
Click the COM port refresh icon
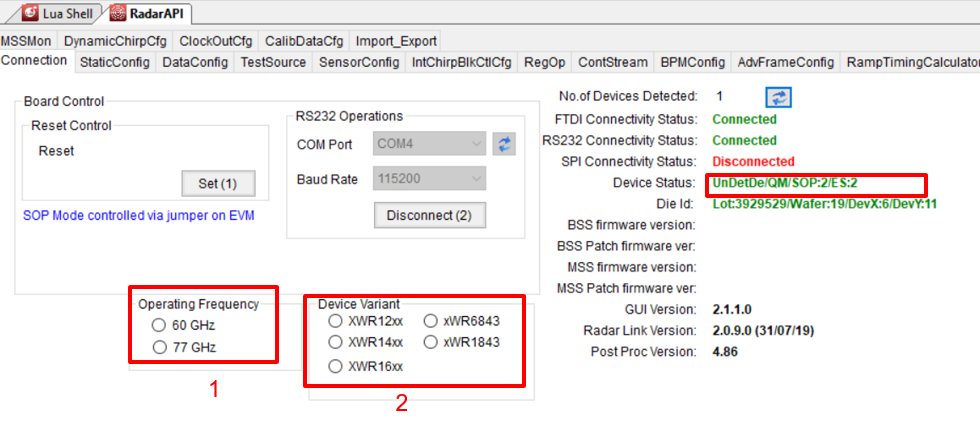point(506,144)
